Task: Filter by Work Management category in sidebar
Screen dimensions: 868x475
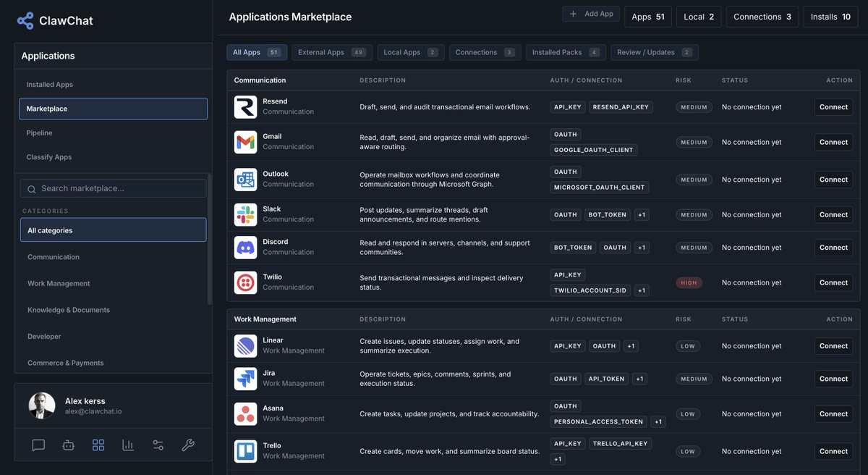Action: coord(113,284)
